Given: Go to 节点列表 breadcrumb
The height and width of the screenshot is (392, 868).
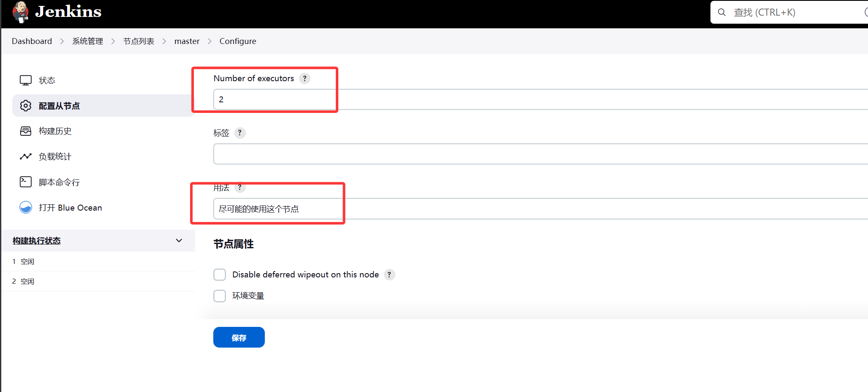Looking at the screenshot, I should (x=139, y=41).
